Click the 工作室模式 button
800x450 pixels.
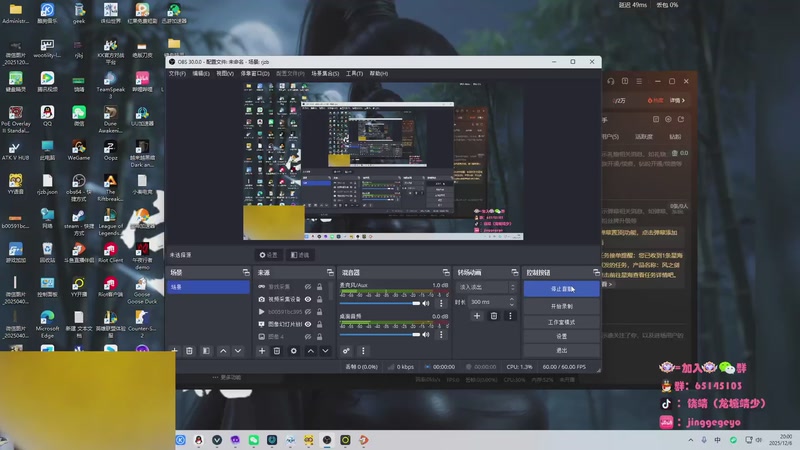561,322
